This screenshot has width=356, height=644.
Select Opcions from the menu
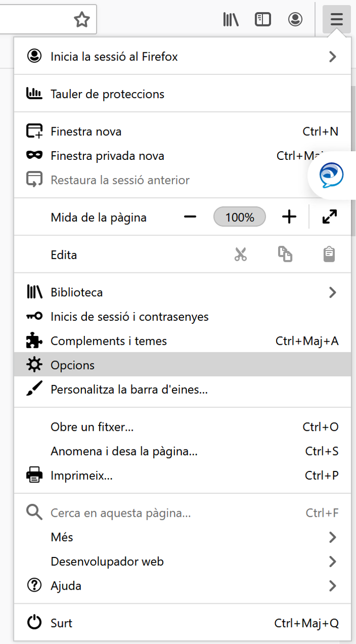pos(183,365)
